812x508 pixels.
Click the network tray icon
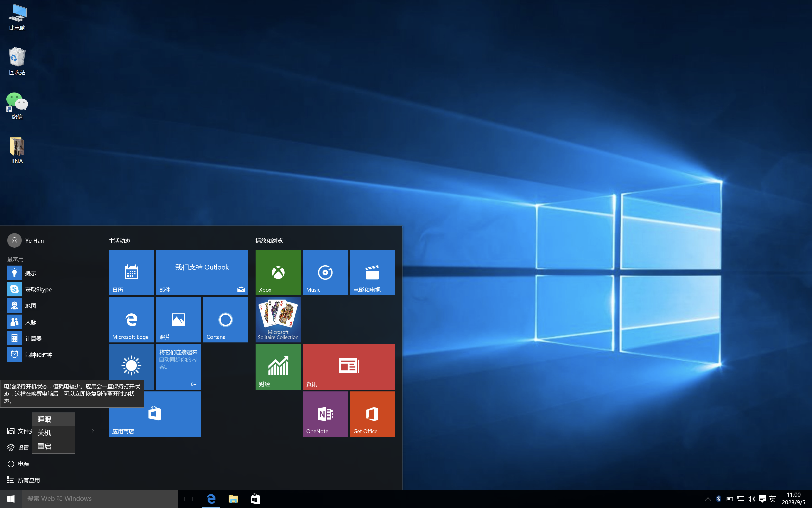741,499
